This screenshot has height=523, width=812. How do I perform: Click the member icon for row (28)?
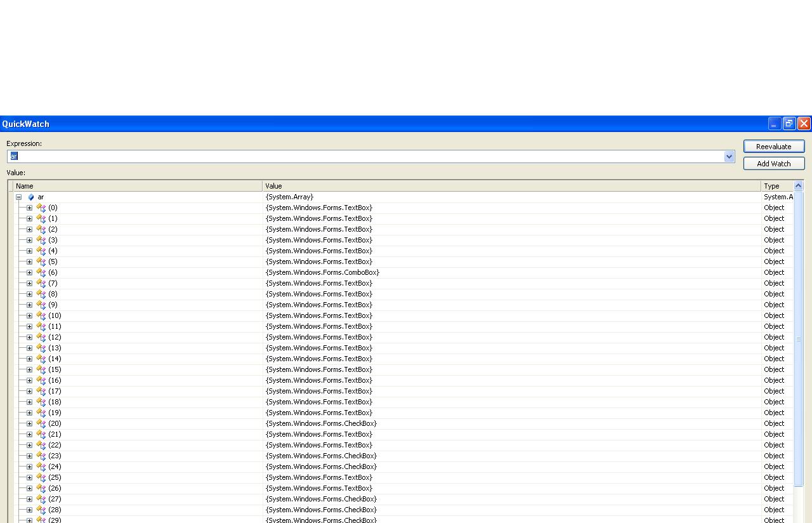(41, 510)
